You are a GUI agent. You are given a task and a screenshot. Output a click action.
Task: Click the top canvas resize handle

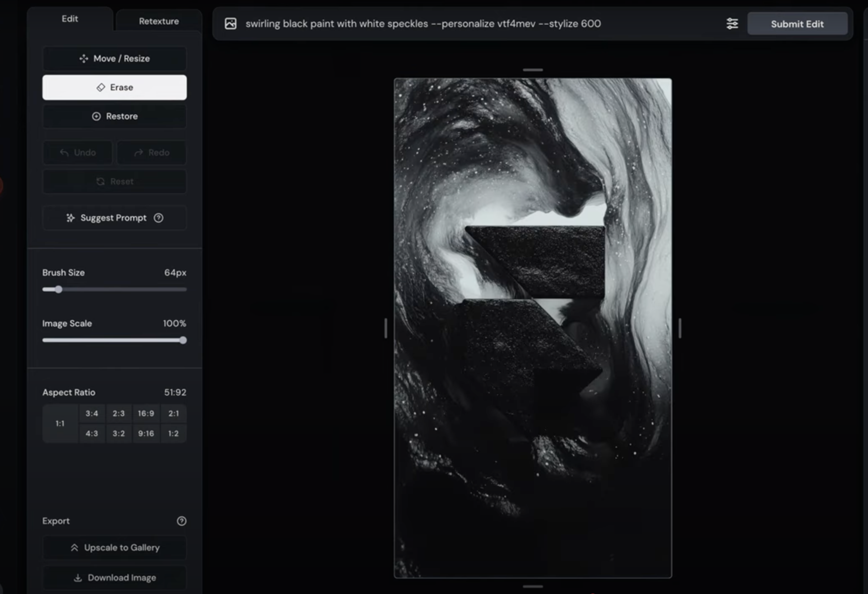[533, 70]
